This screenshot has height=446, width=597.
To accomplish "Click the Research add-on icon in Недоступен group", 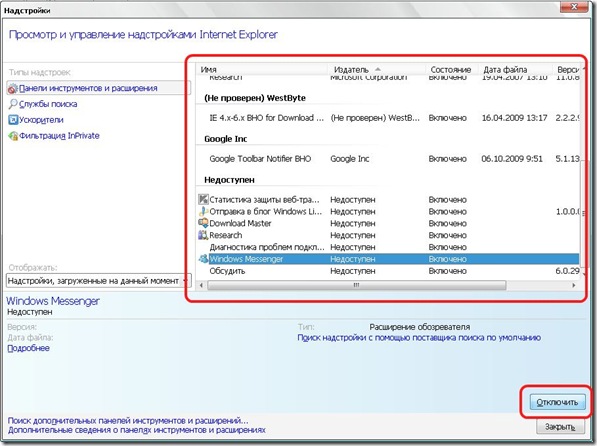I will point(203,235).
